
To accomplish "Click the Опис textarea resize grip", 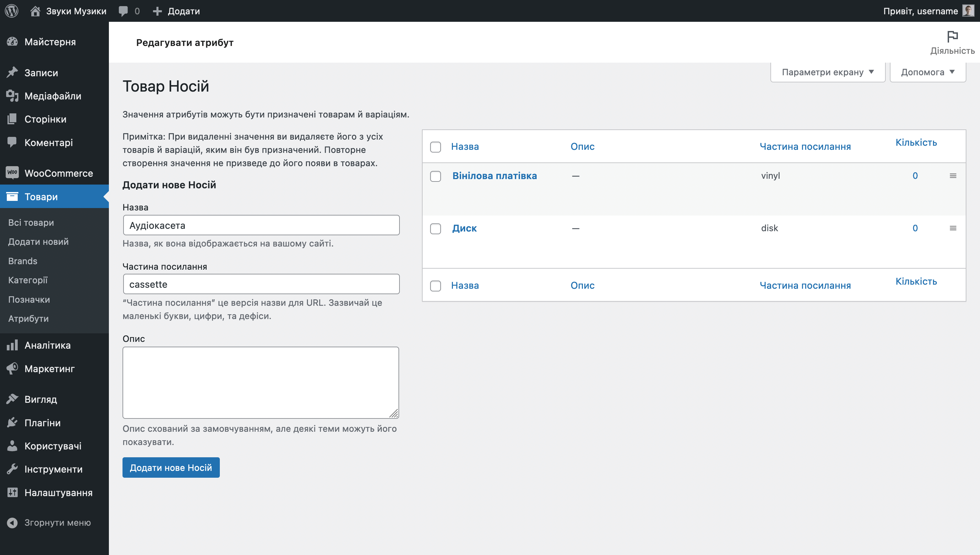I will click(x=394, y=413).
